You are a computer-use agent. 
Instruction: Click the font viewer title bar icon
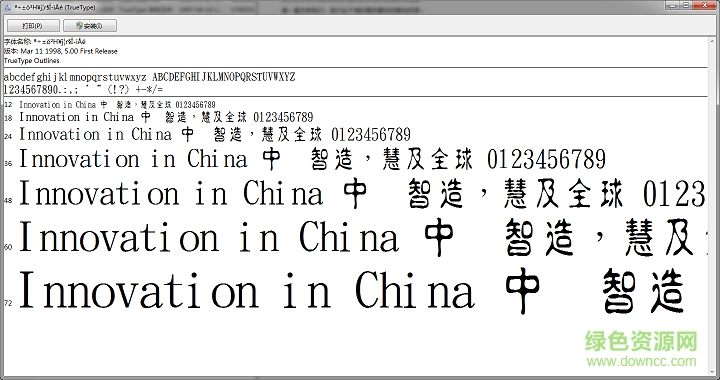tap(7, 7)
